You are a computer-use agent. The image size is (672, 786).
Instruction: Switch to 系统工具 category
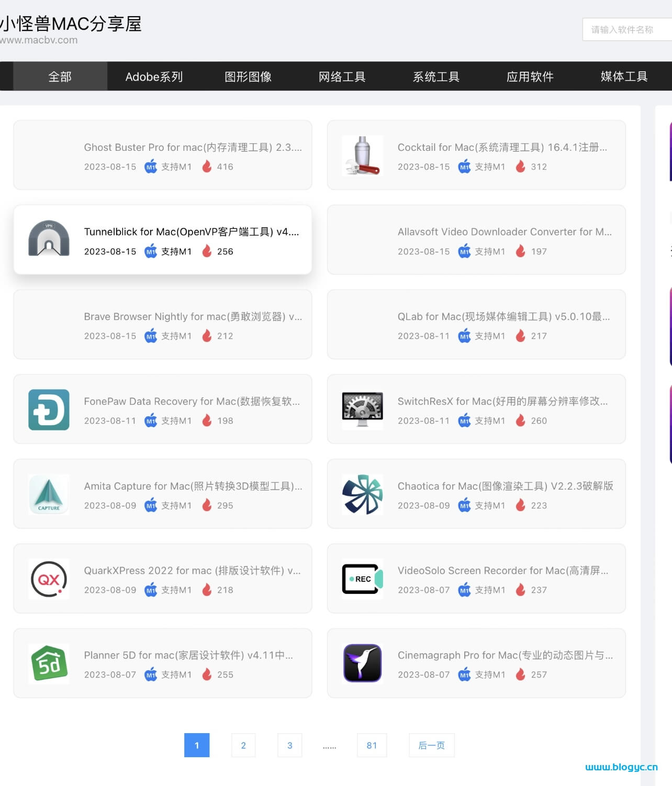pyautogui.click(x=436, y=76)
